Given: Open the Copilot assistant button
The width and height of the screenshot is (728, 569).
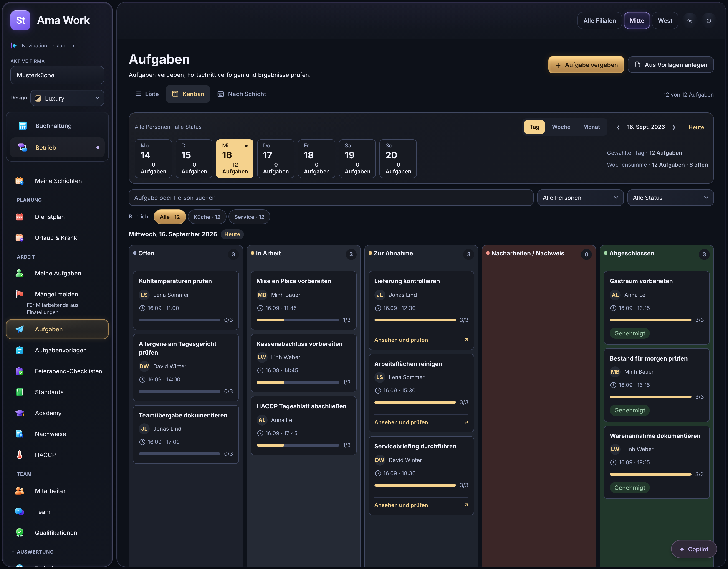Looking at the screenshot, I should tap(694, 549).
